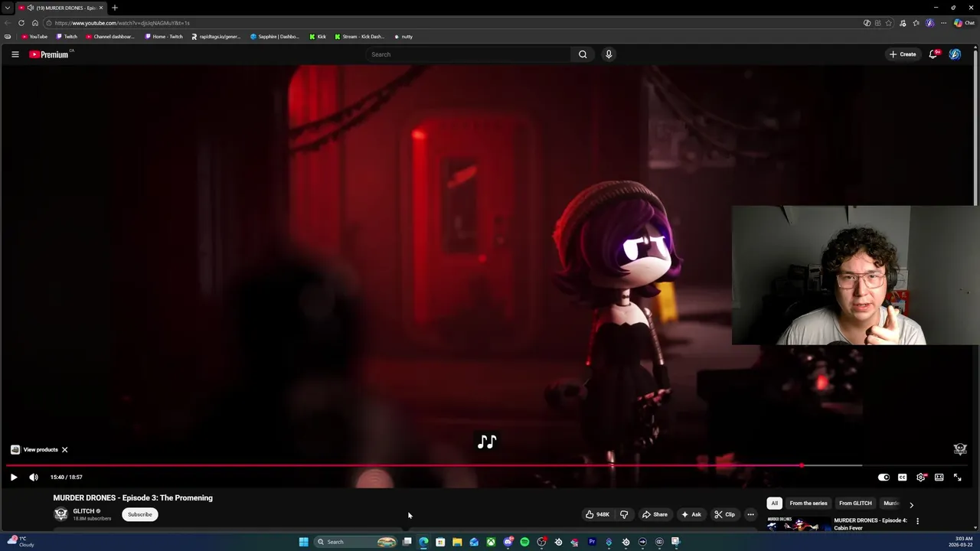Open Kick bookmark in favorites bar
The height and width of the screenshot is (551, 980).
[318, 37]
